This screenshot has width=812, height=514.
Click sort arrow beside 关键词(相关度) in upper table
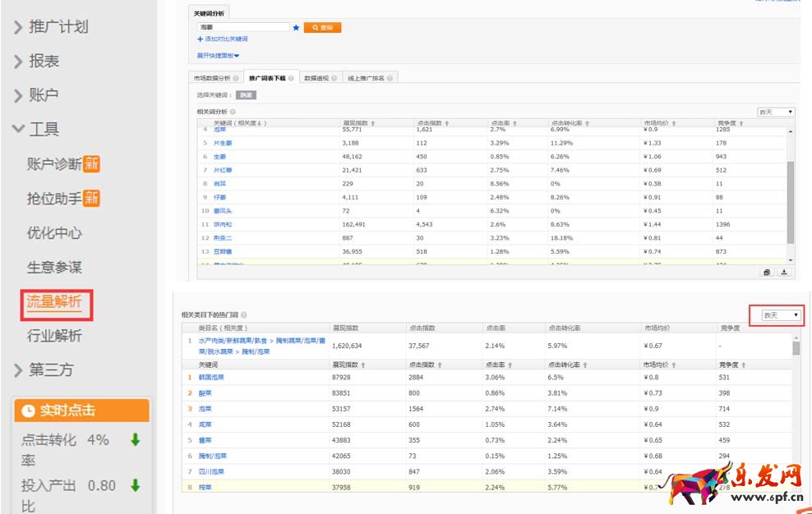point(261,123)
